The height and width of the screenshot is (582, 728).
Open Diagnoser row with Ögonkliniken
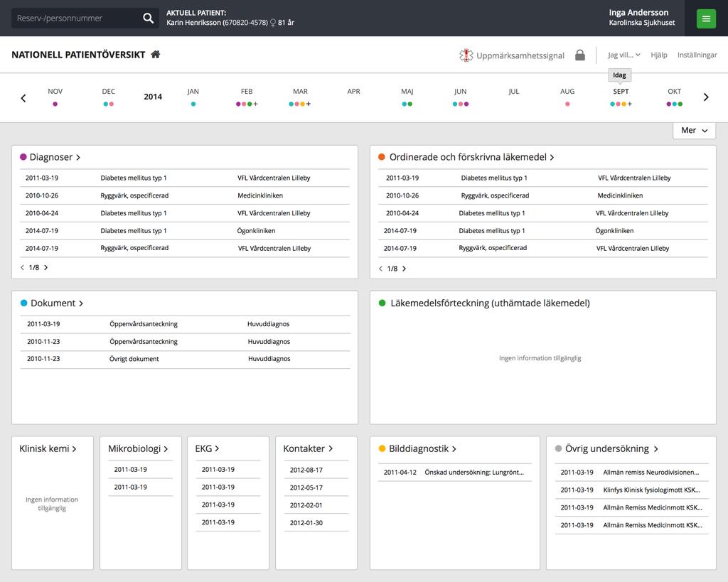185,231
